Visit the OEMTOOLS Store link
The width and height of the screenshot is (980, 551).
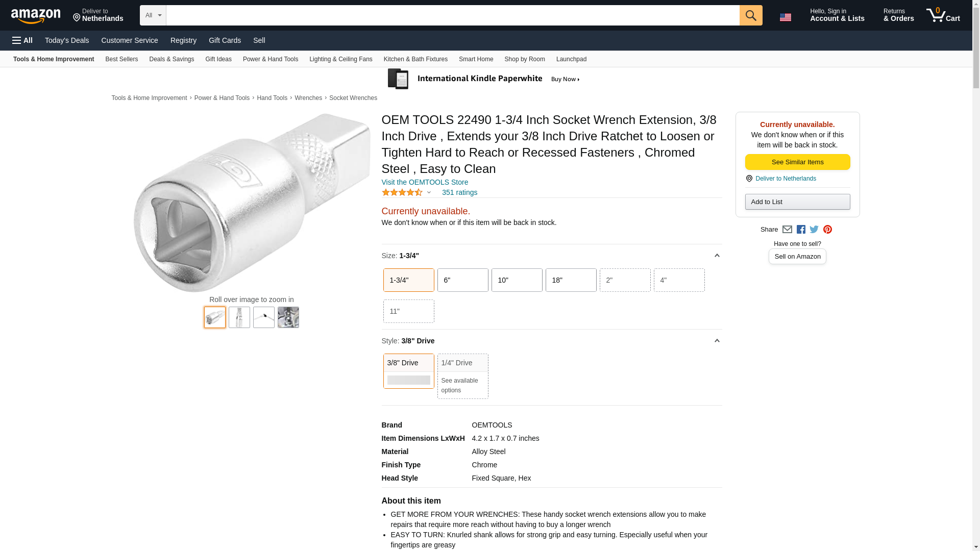pyautogui.click(x=425, y=182)
